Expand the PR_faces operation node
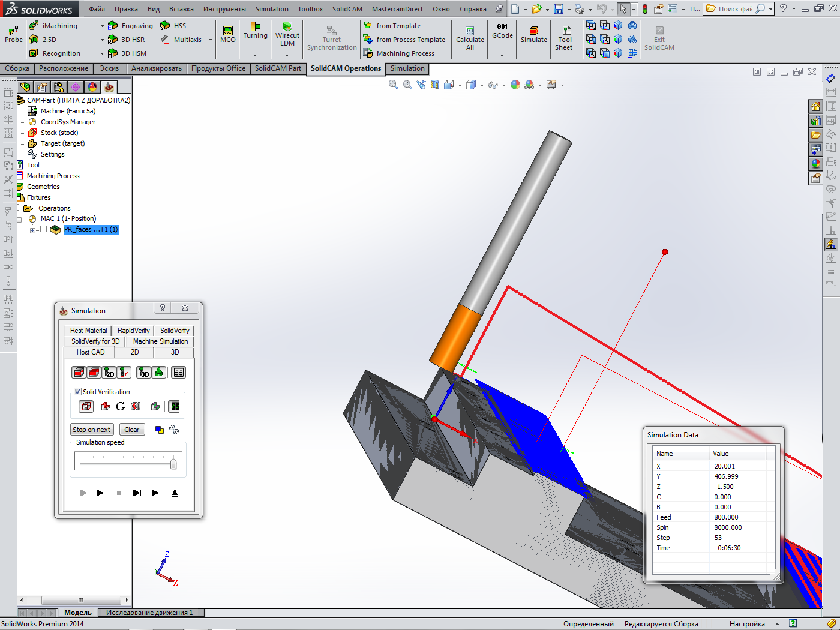Viewport: 840px width, 630px height. pyautogui.click(x=32, y=230)
